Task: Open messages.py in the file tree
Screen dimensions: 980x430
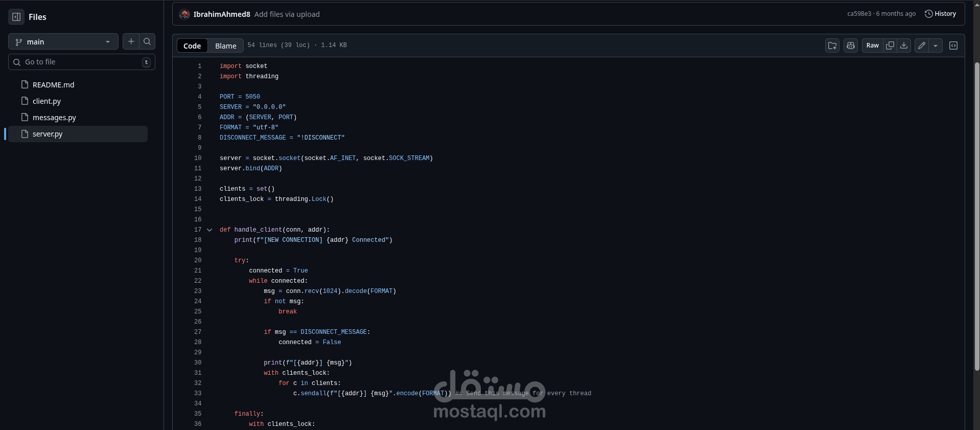Action: click(54, 118)
